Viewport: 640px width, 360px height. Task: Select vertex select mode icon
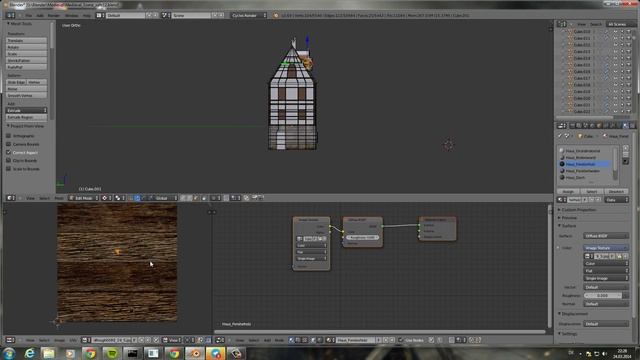183,198
